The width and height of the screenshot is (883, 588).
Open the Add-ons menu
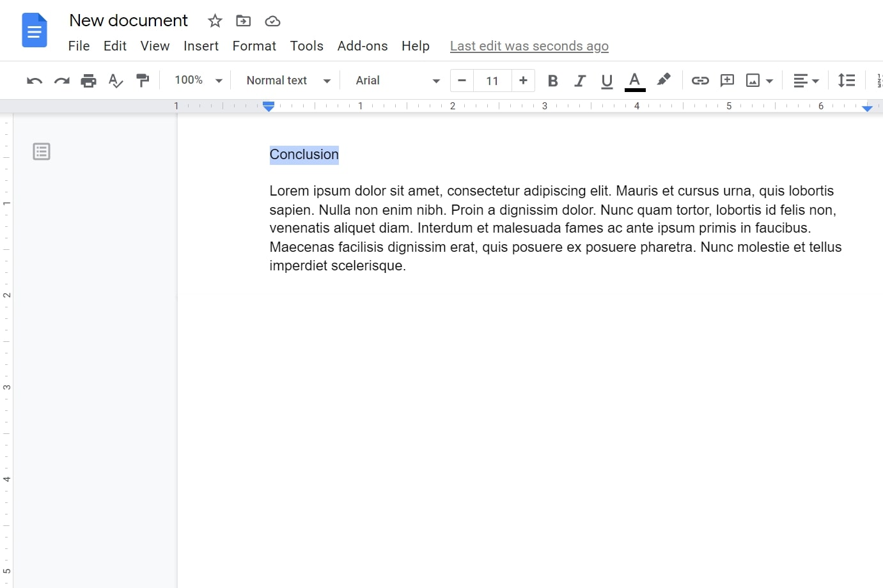click(363, 45)
